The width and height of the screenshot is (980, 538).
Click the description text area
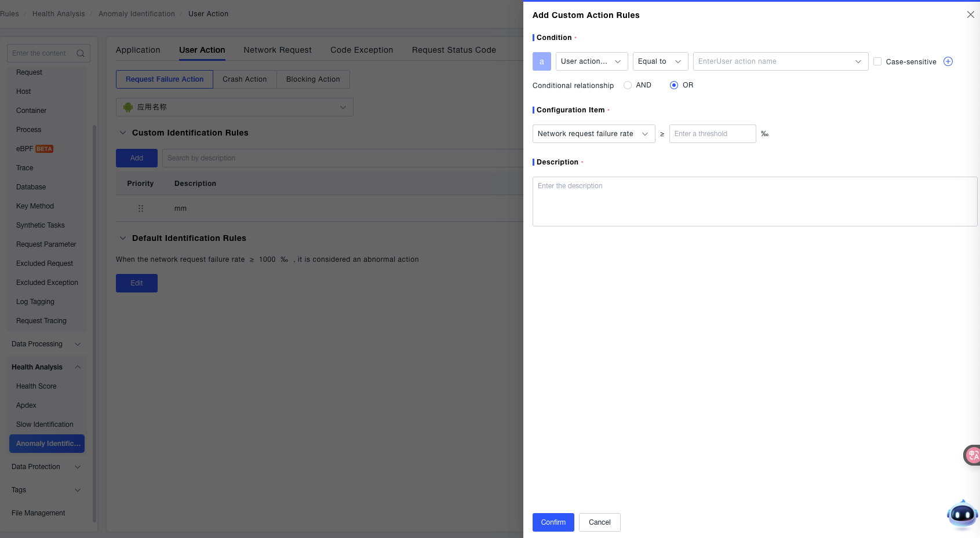click(x=755, y=202)
